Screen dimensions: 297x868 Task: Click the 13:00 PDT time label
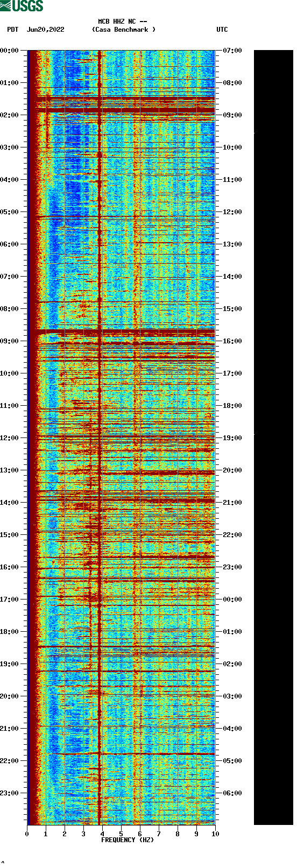9,470
